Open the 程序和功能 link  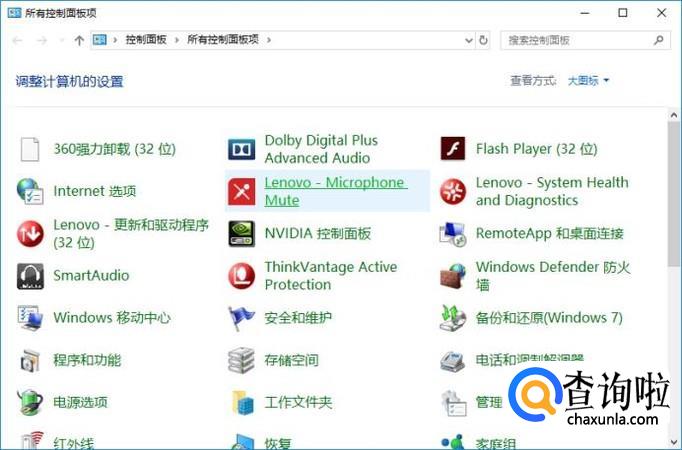(x=87, y=360)
